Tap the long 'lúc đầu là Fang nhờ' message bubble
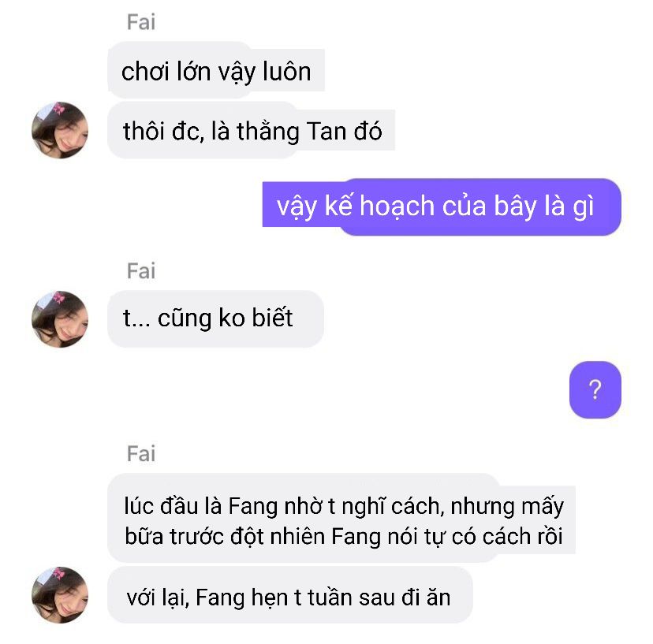The image size is (653, 644). pyautogui.click(x=341, y=517)
